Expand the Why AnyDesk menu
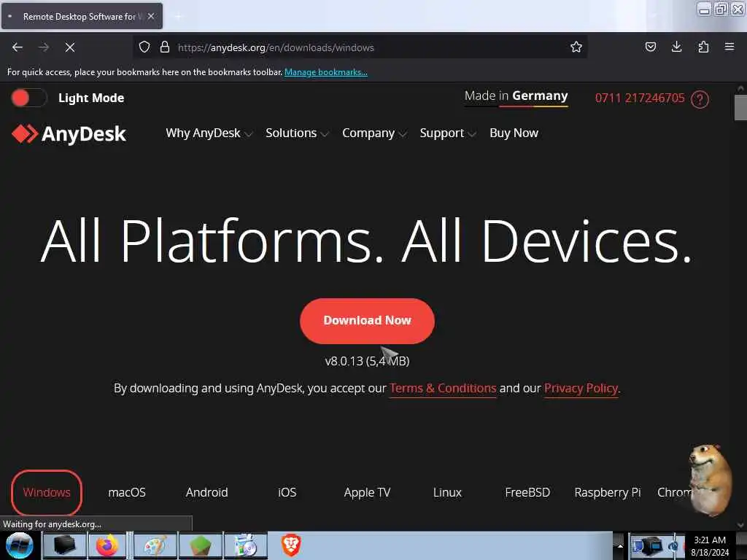 [209, 133]
